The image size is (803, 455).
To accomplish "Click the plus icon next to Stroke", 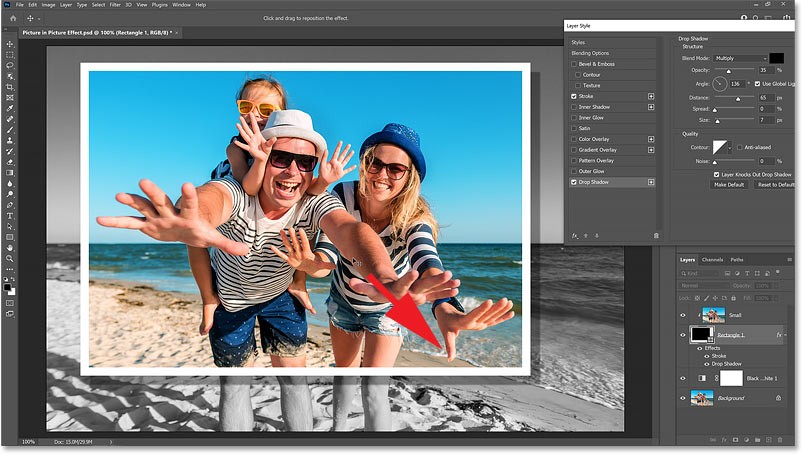I will tap(651, 97).
